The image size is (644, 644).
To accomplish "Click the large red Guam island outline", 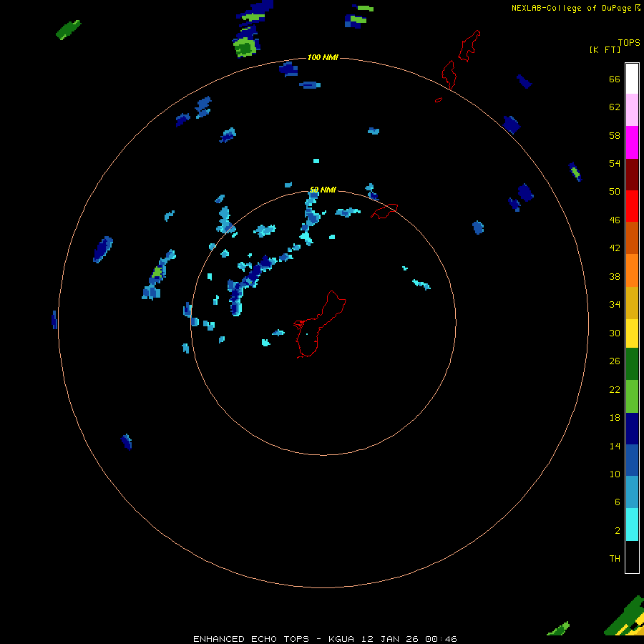I will (320, 324).
